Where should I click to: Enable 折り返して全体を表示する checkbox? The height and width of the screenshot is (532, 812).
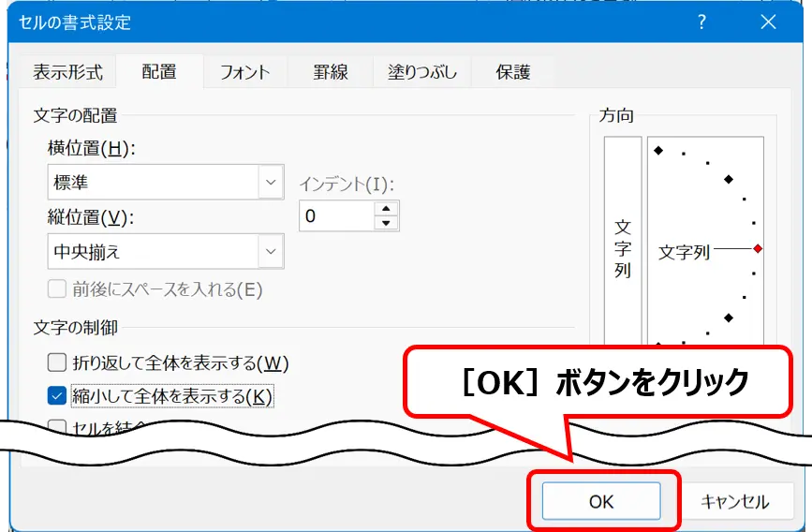(x=57, y=362)
